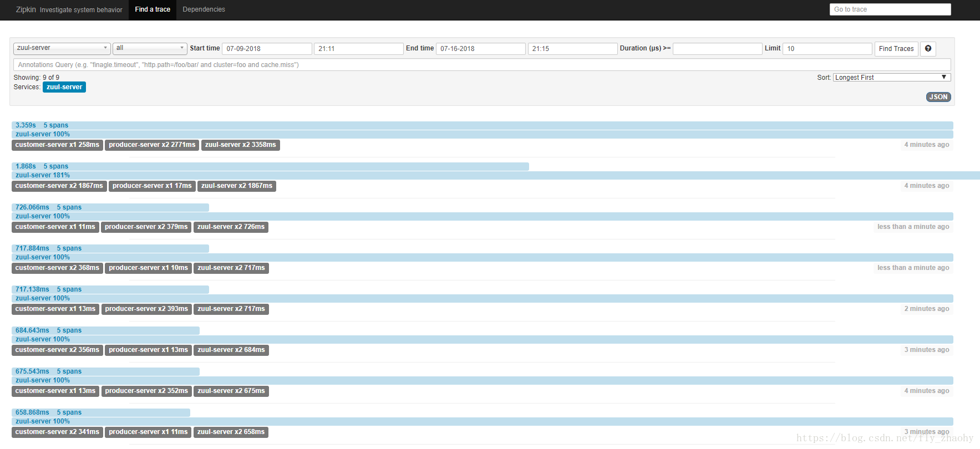Viewport: 980px width, 449px height.
Task: Click the 'Showing: 9 of 9' text
Action: (37, 78)
